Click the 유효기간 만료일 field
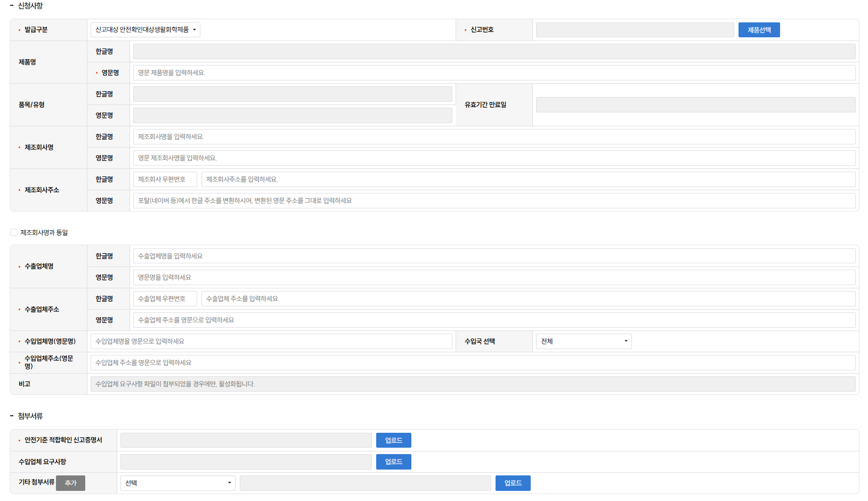Viewport: 868px width, 501px height. 695,104
